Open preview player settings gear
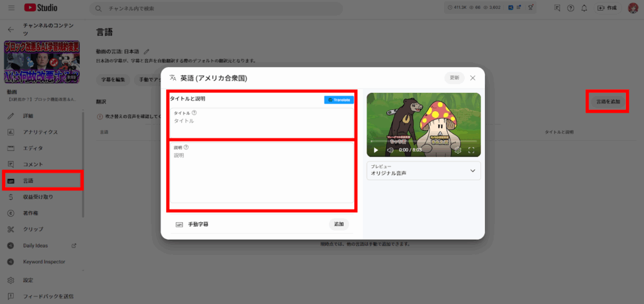Viewport: 644px width, 304px height. click(x=458, y=150)
